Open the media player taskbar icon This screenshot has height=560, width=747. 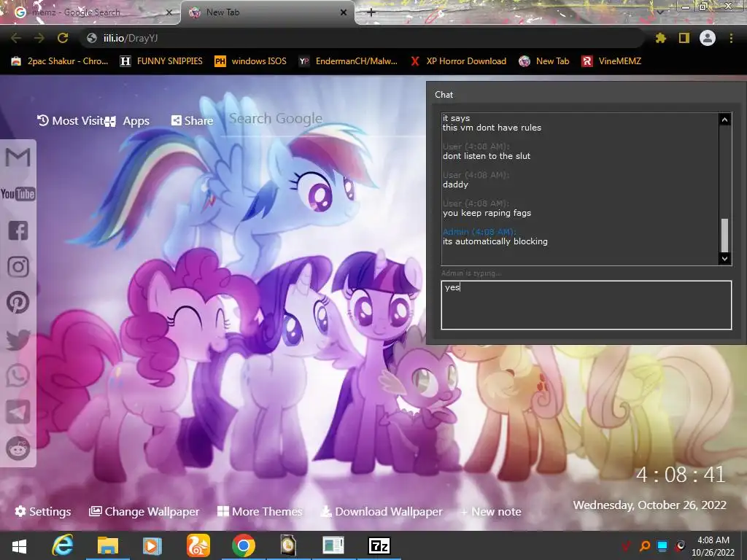(152, 545)
